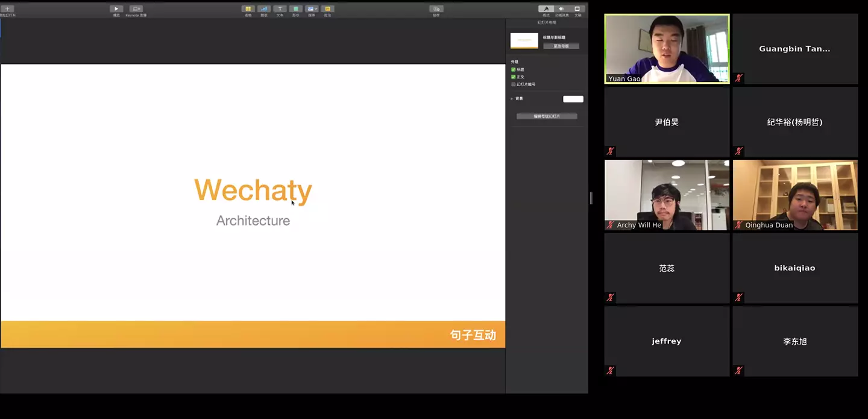Click the Change Master (更改母版) button

pyautogui.click(x=561, y=46)
